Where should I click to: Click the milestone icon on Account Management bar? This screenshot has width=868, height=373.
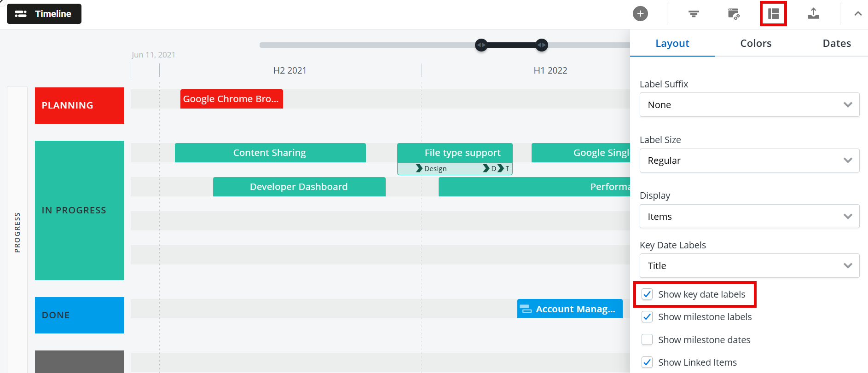(525, 309)
